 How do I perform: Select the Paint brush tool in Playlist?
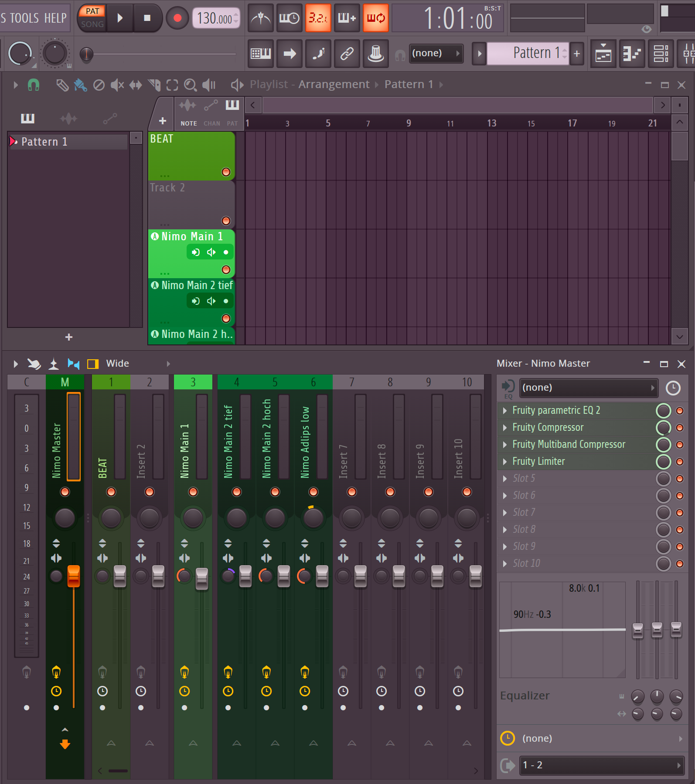[x=80, y=85]
